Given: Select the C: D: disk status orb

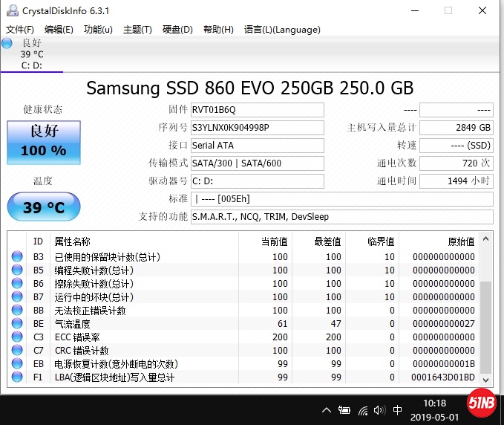Looking at the screenshot, I should pos(7,43).
